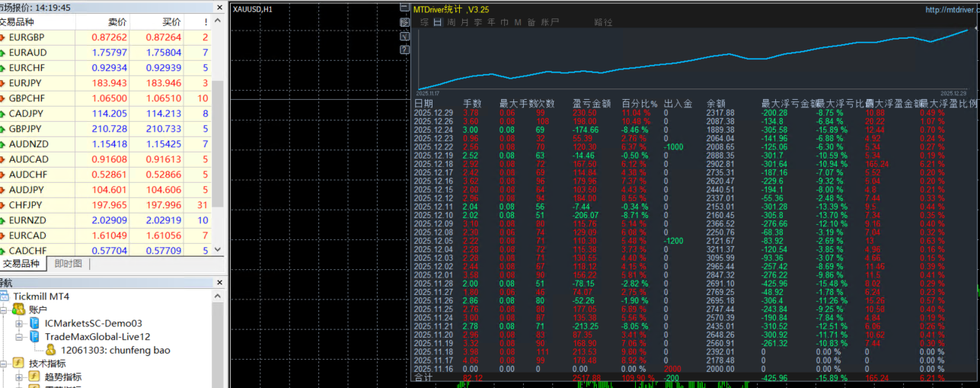
Task: Click the arrow icon beside EURCAD symbol
Action: (x=2, y=236)
